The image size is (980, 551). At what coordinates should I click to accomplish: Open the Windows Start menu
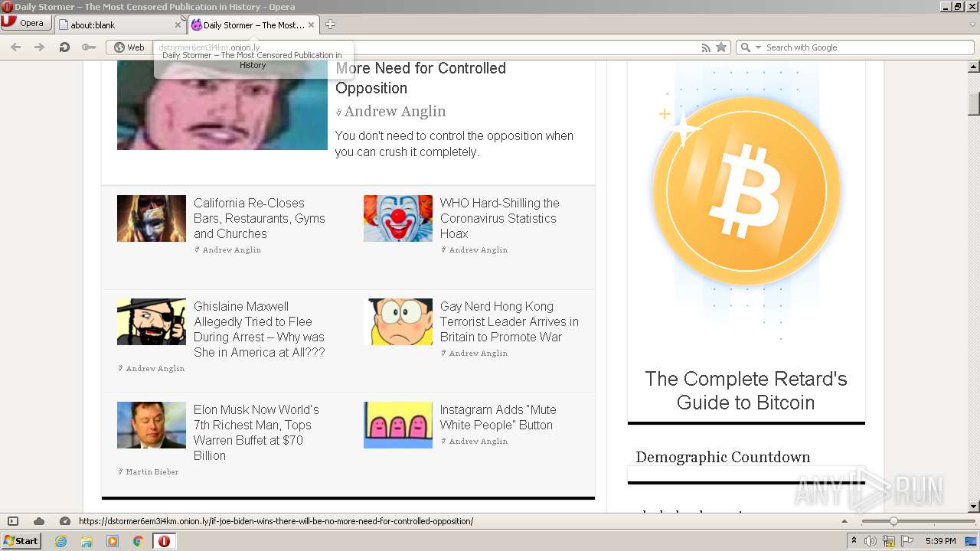coord(21,541)
